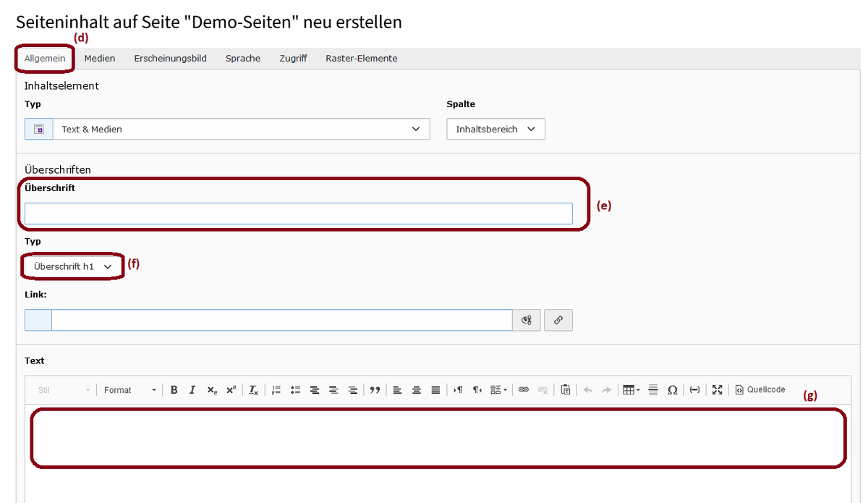Expand the Spalte Inhaltsbereich dropdown

495,129
